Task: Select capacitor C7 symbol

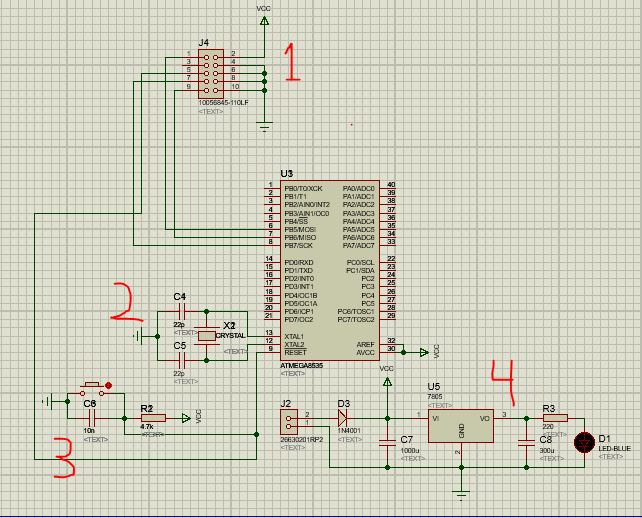Action: coord(387,443)
